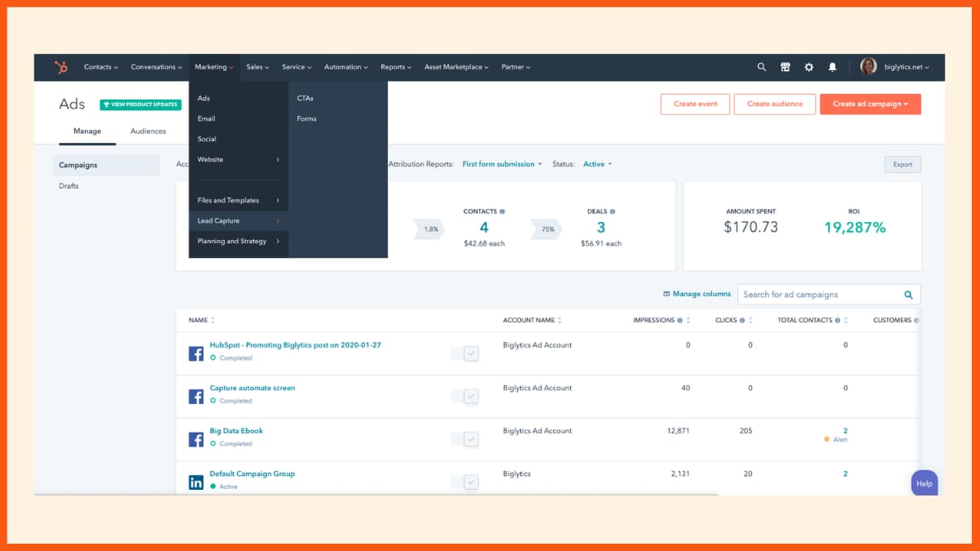980x551 pixels.
Task: Switch to the Audiences tab
Action: [x=149, y=131]
